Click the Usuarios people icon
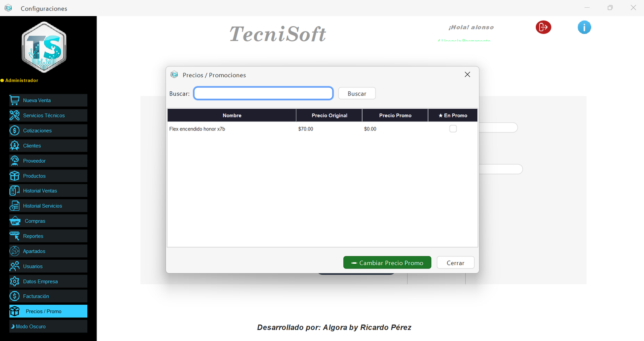This screenshot has width=644, height=341. [x=14, y=266]
